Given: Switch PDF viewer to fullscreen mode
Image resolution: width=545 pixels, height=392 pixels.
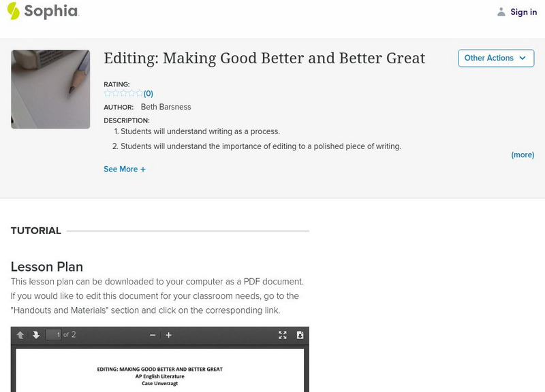Looking at the screenshot, I should (x=283, y=335).
